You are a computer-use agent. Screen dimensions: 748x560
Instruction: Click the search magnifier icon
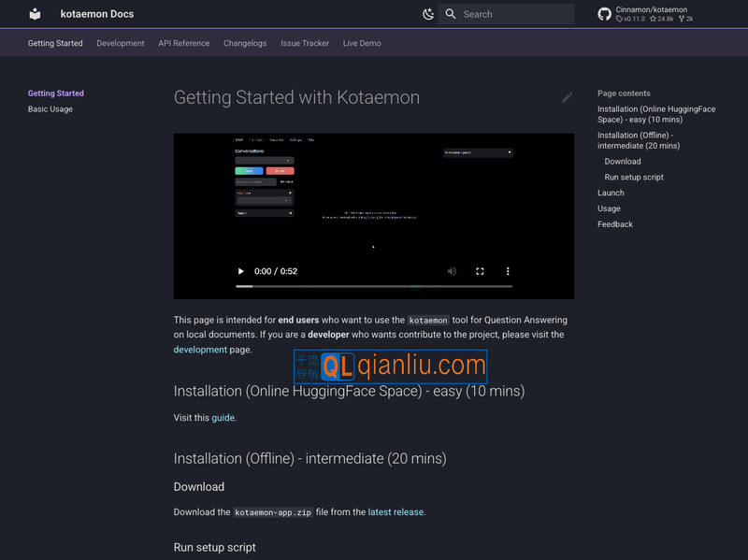click(x=451, y=14)
